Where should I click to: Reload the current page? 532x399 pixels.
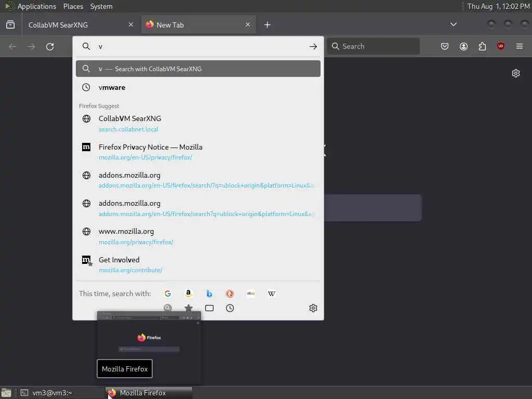[50, 46]
